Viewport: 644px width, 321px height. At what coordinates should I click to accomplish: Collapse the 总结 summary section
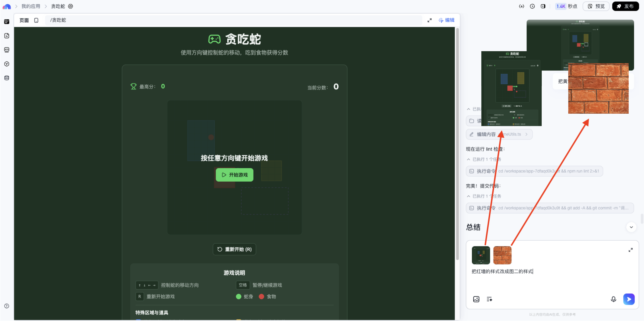click(x=631, y=227)
